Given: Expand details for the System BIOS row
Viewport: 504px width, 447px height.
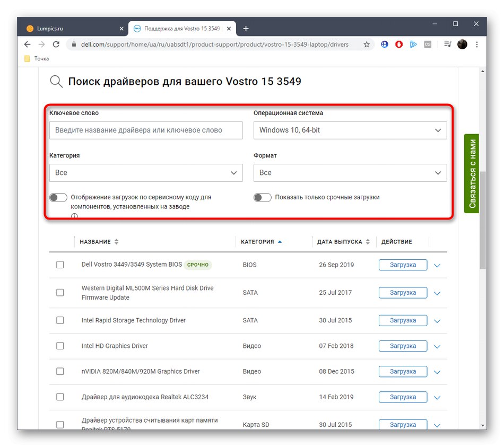Looking at the screenshot, I should pos(437,266).
